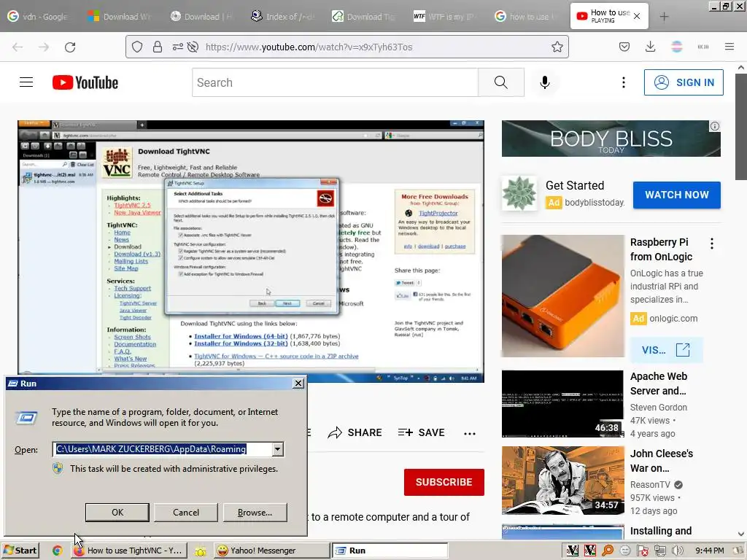
Task: Open more actions ellipsis below the video
Action: point(470,433)
